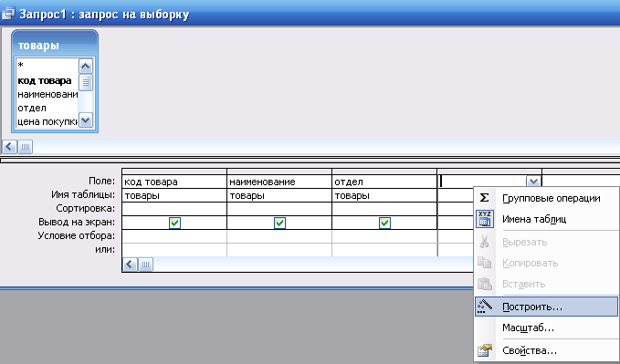The width and height of the screenshot is (620, 364).
Task: Click criteria cell under наименование column
Action: [279, 236]
